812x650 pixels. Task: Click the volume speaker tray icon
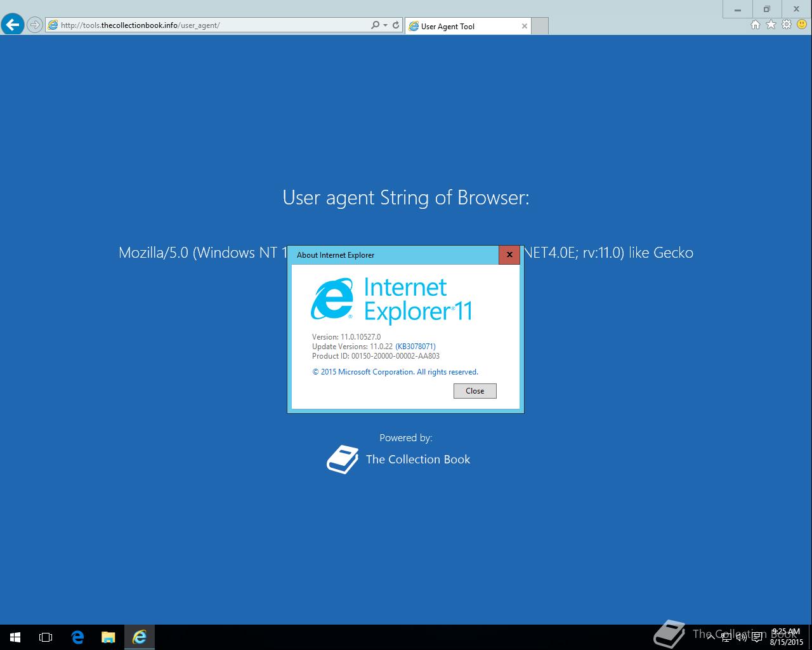pos(742,637)
